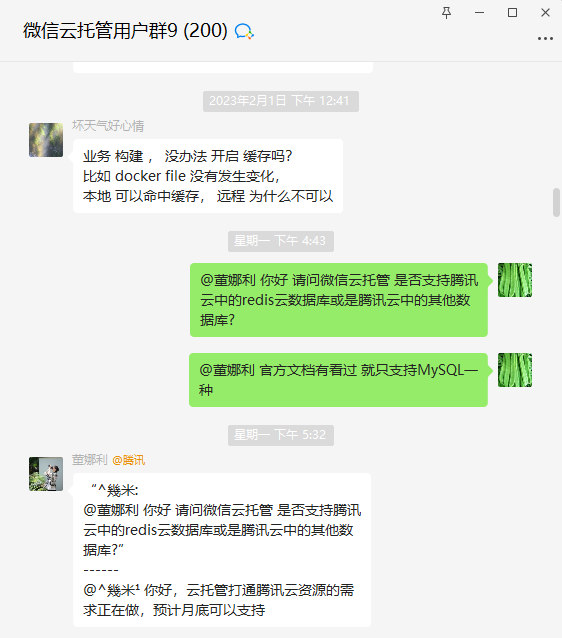Click the enterprise WeChat group icon beside title
The width and height of the screenshot is (562, 638).
[x=244, y=31]
